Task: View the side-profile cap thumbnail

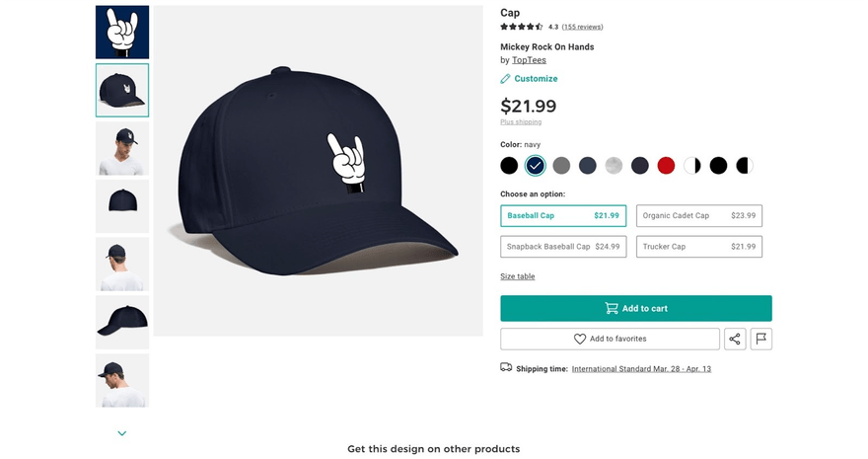Action: (122, 321)
